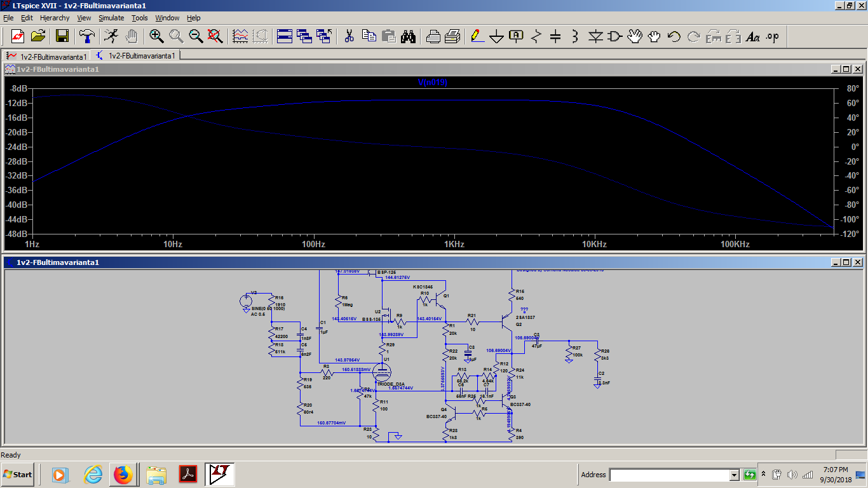Open Internet Explorer from the taskbar
This screenshot has height=488, width=868.
pyautogui.click(x=93, y=474)
